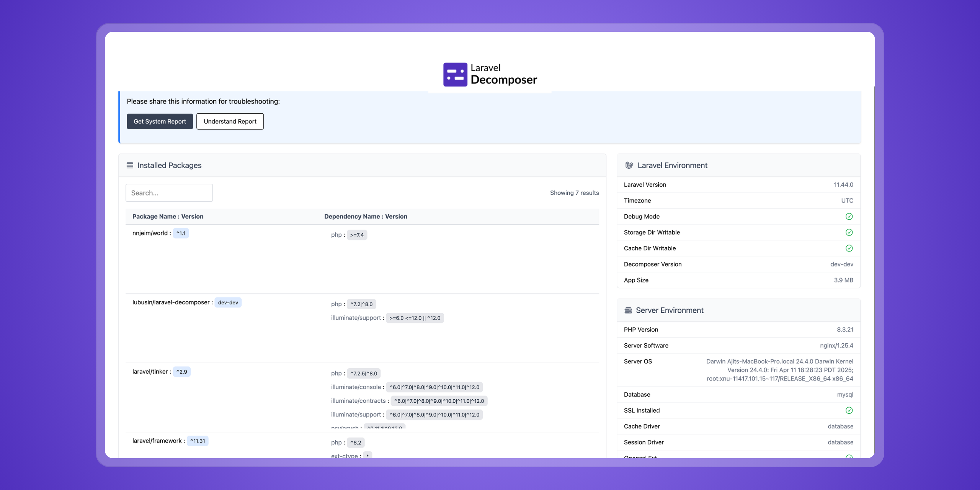Screen dimensions: 980x490
Task: Click the Get System Report button
Action: [160, 121]
